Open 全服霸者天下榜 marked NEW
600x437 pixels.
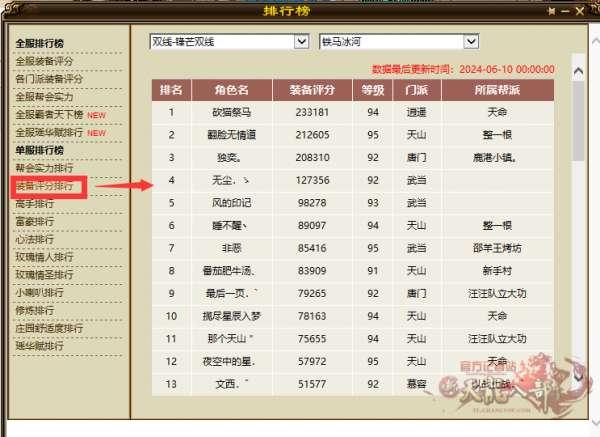[60, 115]
